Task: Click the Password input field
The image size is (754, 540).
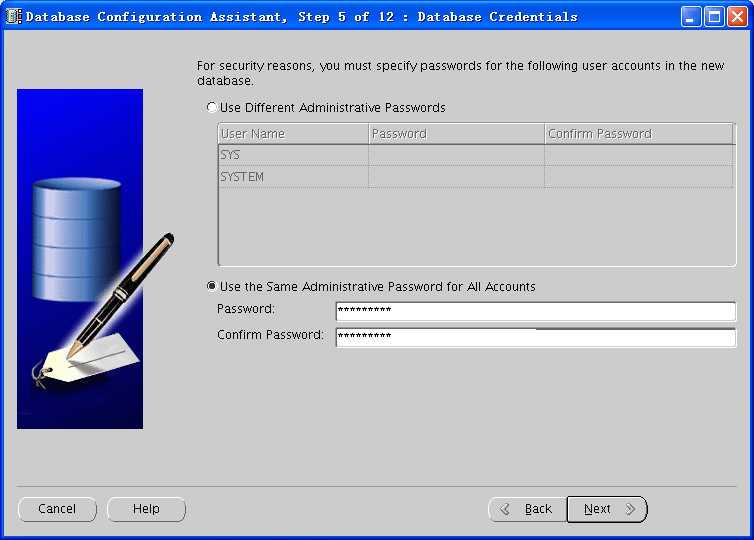Action: click(536, 311)
